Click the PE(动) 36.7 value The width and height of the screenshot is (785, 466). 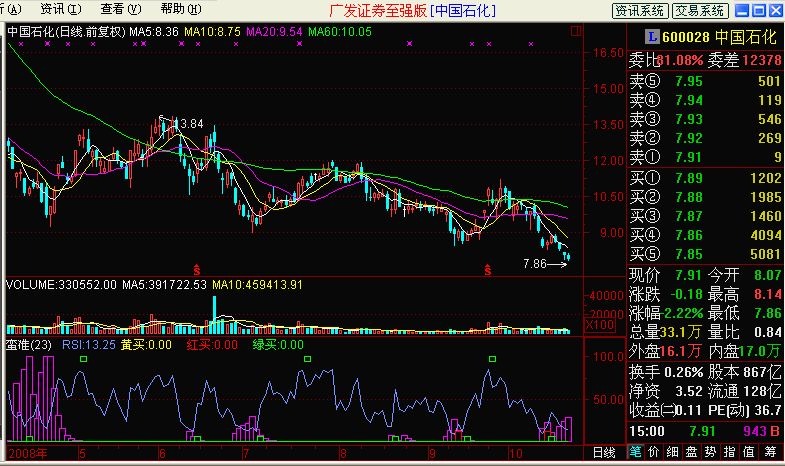[767, 410]
